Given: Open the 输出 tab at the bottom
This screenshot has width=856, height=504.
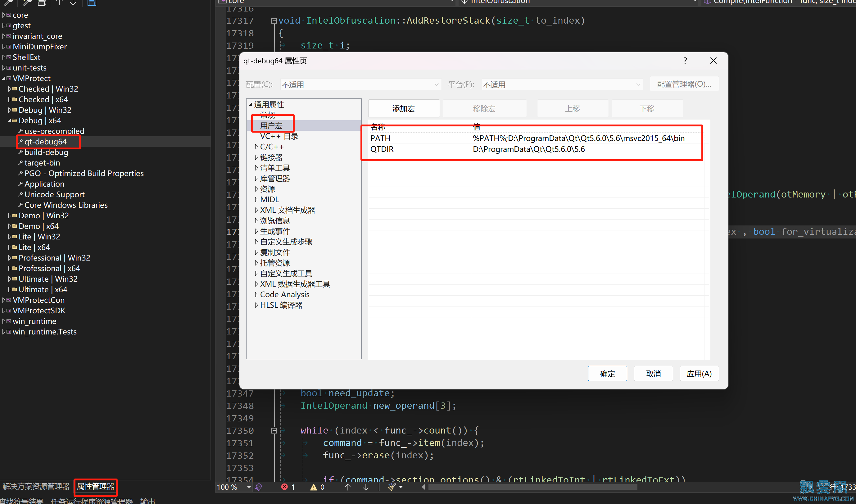Looking at the screenshot, I should coord(148,501).
